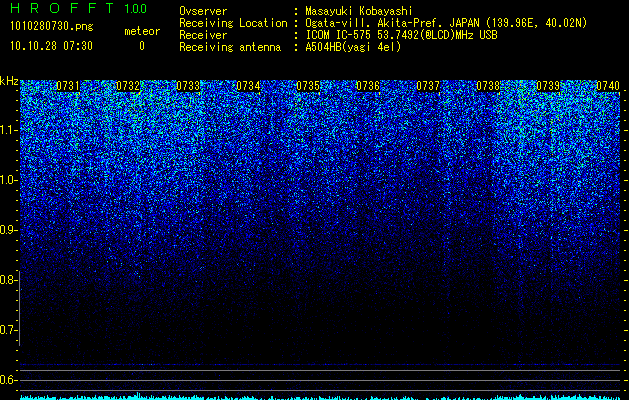629x400 pixels.
Task: Click the 0740 time marker
Action: coord(608,86)
